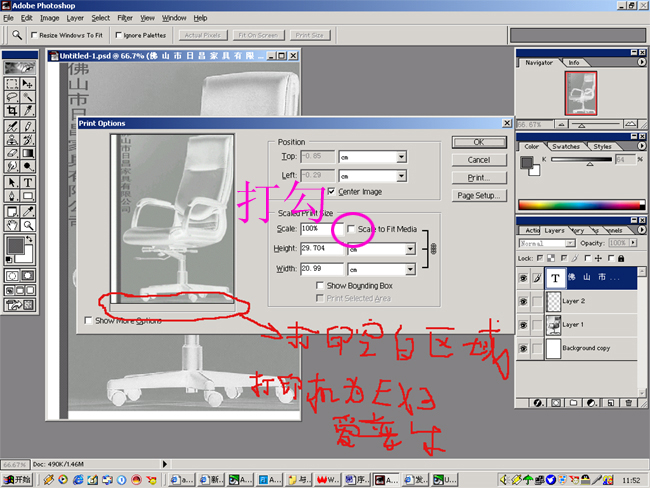Add a layer style using bottom icon
This screenshot has width=650, height=488.
pyautogui.click(x=538, y=403)
